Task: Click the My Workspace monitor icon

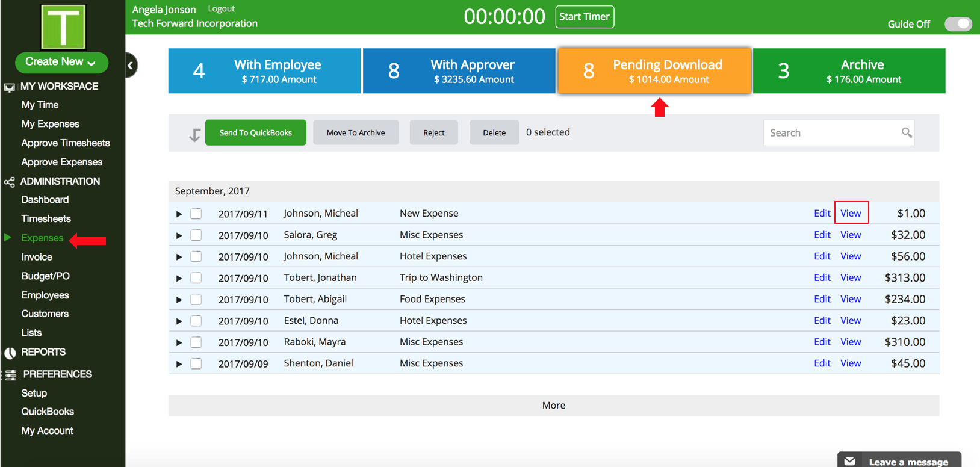Action: point(10,87)
